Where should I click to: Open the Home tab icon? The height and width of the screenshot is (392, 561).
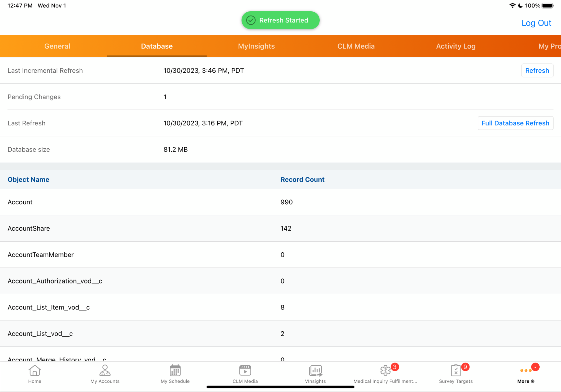[x=35, y=371]
